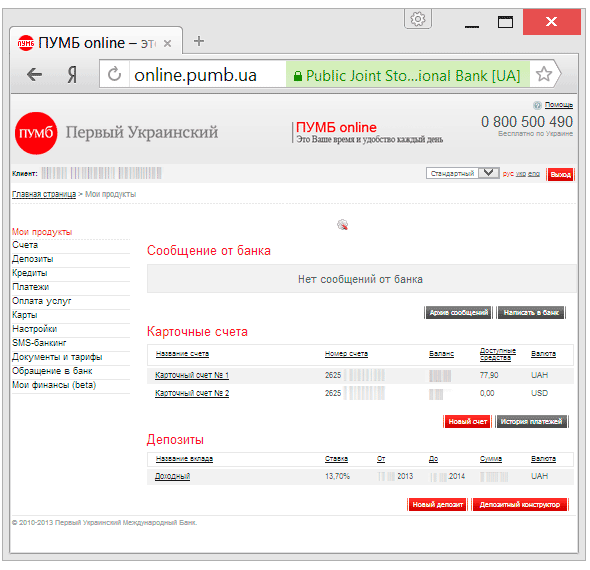Click Новый депозит button

tap(437, 505)
